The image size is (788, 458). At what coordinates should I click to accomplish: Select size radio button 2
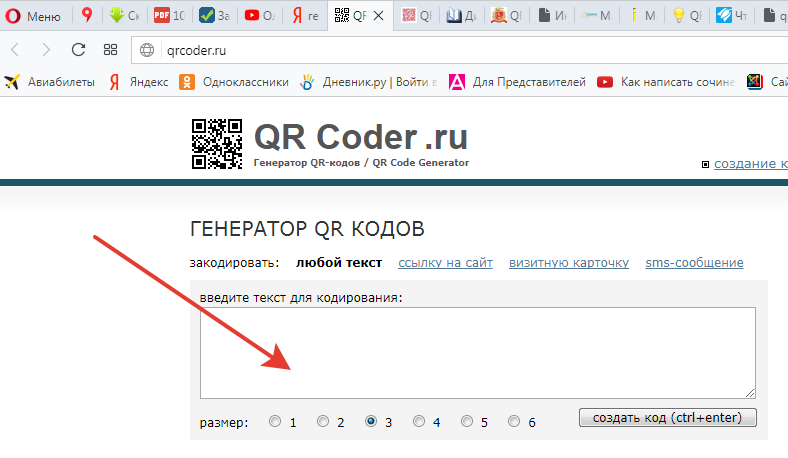[323, 421]
